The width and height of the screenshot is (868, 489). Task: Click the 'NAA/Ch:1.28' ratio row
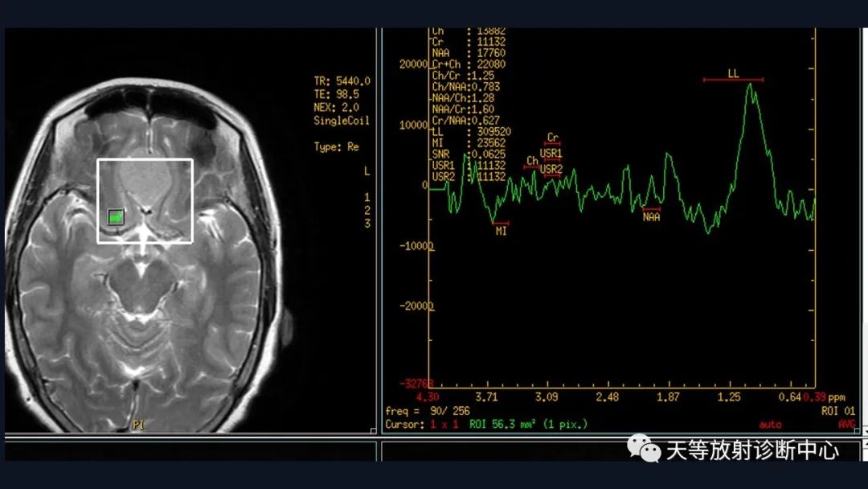pyautogui.click(x=464, y=98)
